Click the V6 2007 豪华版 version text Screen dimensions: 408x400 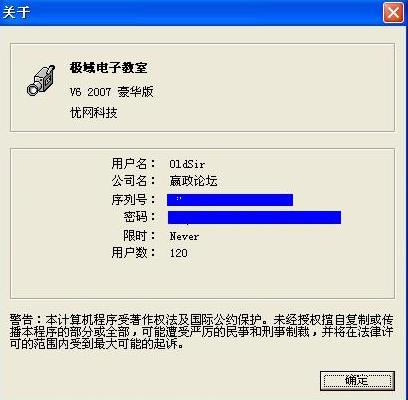pos(112,92)
